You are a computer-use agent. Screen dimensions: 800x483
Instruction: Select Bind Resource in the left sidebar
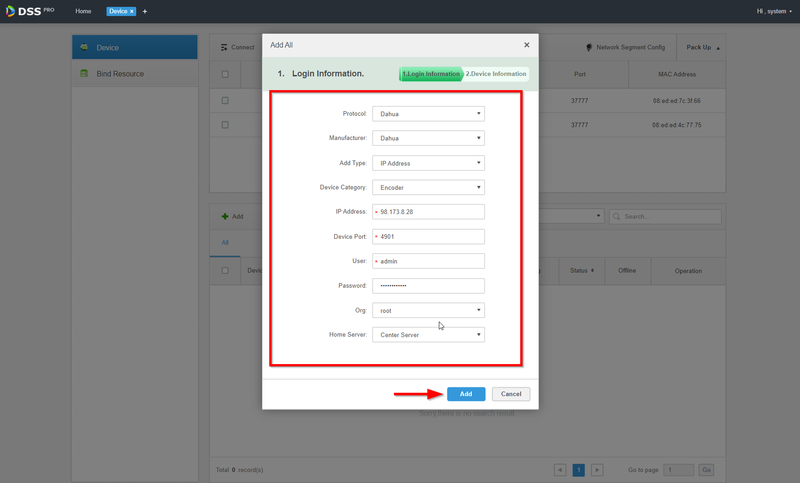[x=135, y=73]
